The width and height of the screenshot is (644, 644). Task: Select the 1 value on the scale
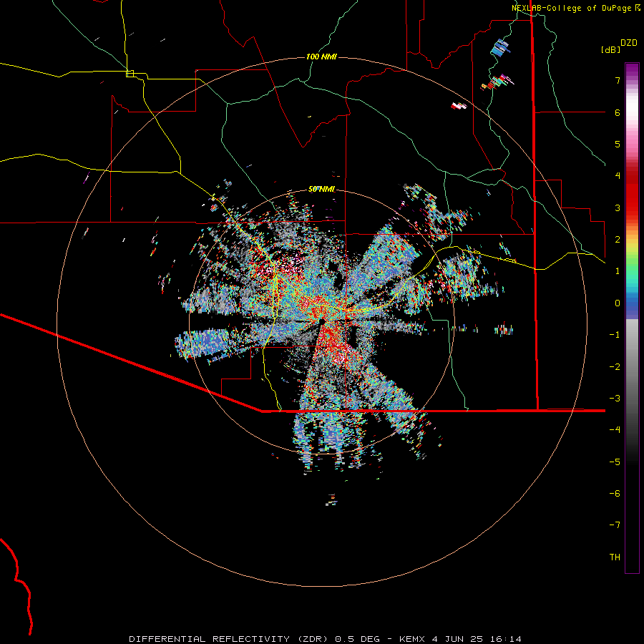coord(618,271)
